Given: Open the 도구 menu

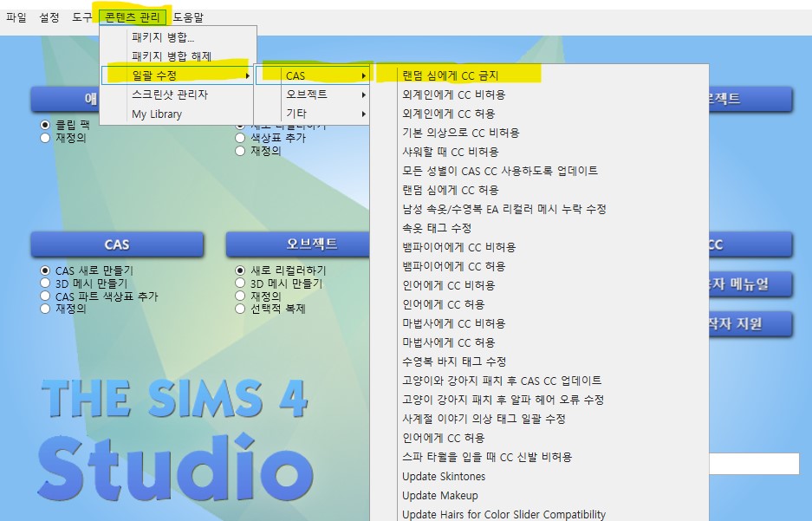Looking at the screenshot, I should tap(81, 17).
